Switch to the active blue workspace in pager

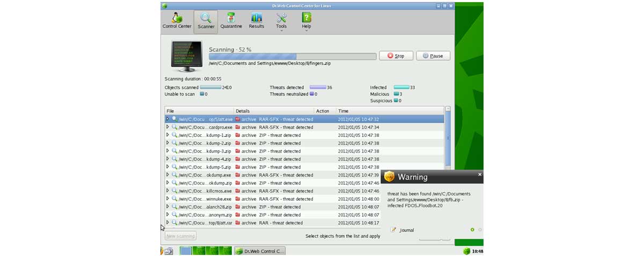pyautogui.click(x=186, y=251)
